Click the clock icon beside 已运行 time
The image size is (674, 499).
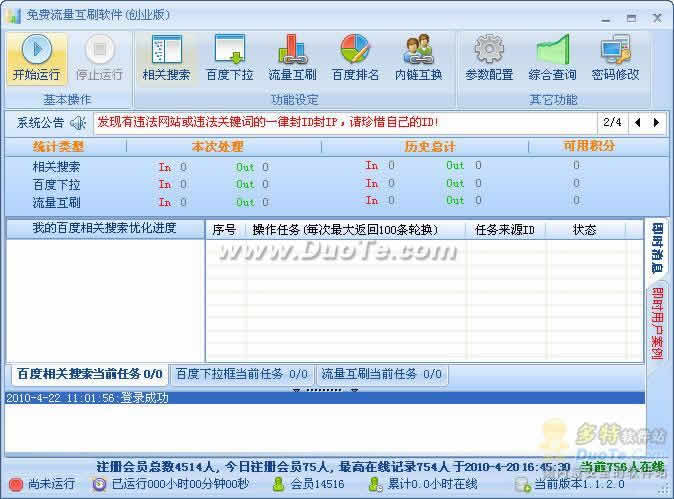(99, 484)
